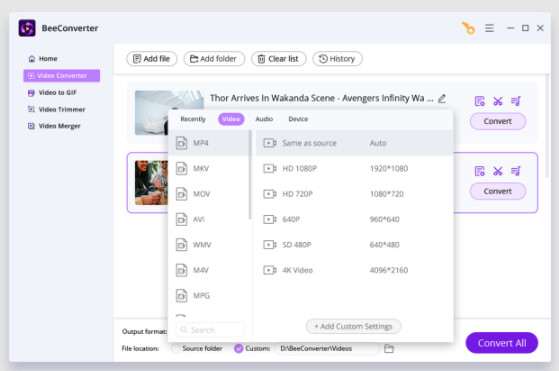The image size is (559, 371).
Task: Click the audio list icon for Thor video
Action: pos(516,101)
